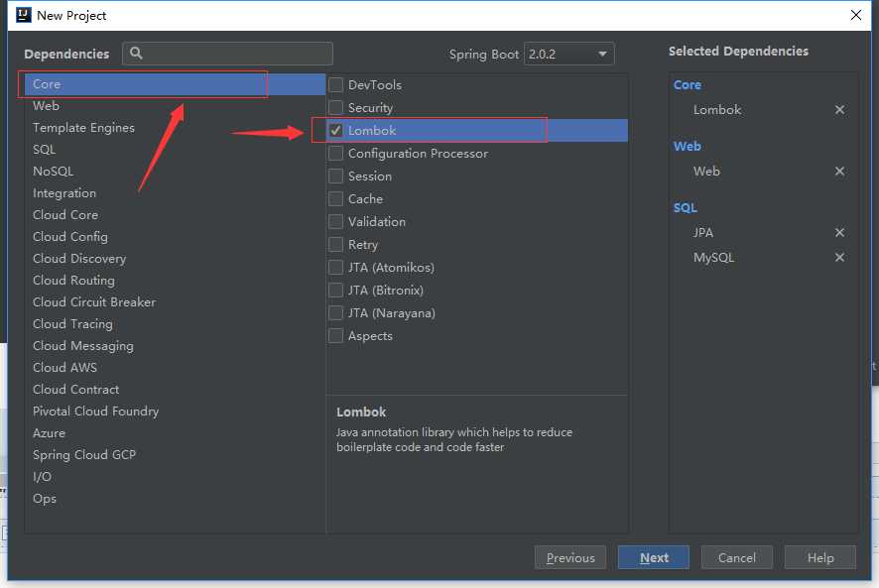
Task: Click Lombok in Selected Dependencies panel
Action: click(x=717, y=110)
